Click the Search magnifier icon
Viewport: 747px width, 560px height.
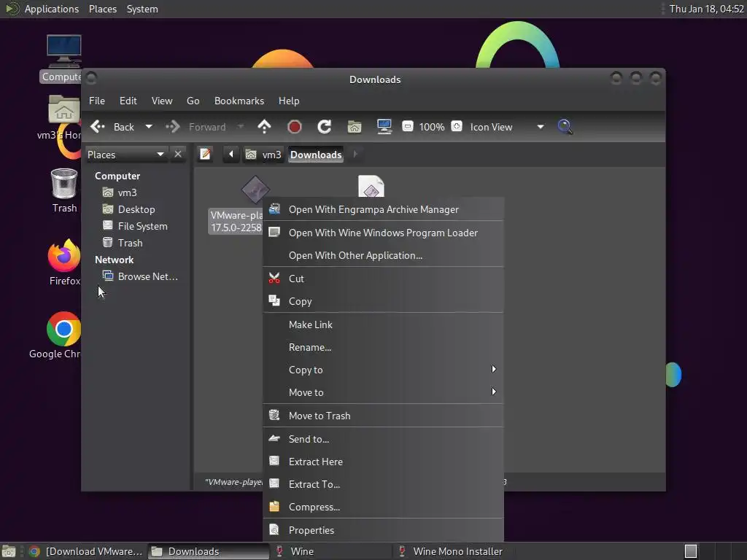(565, 127)
